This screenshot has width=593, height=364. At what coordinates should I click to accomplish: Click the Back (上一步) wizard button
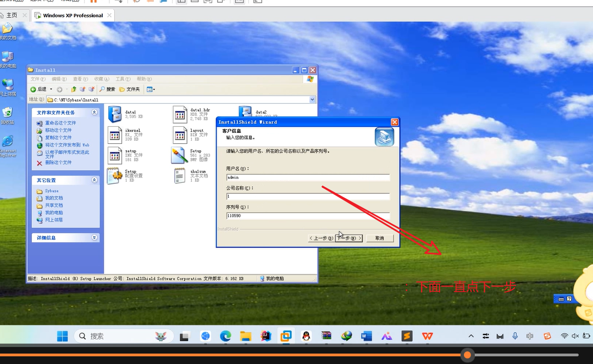click(321, 238)
